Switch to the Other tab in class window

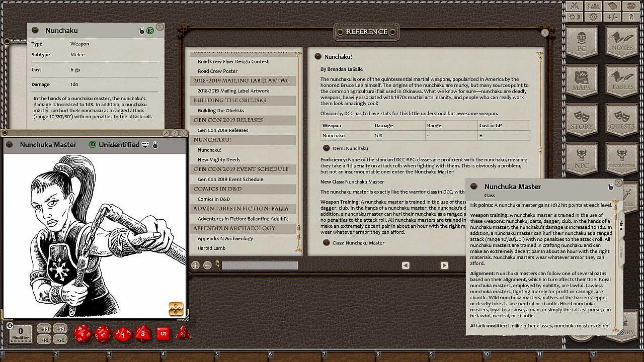point(621,252)
